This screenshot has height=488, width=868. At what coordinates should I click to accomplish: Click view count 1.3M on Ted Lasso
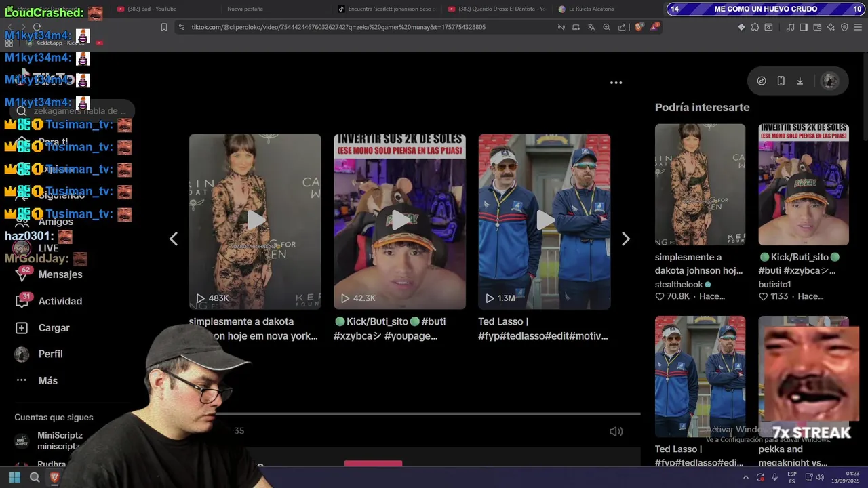[x=507, y=298]
